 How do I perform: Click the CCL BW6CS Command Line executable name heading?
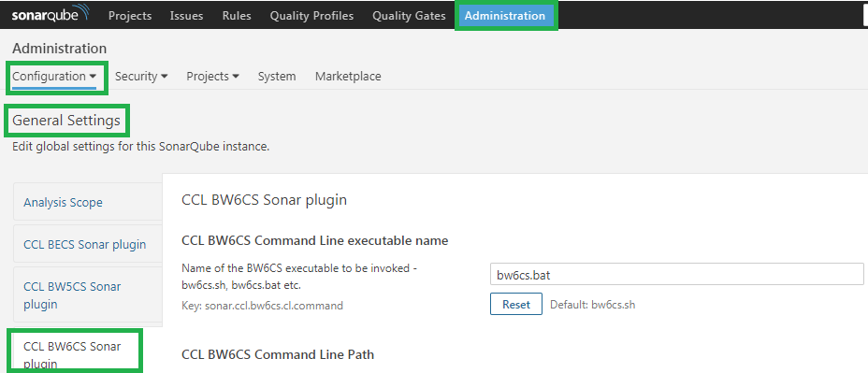coord(314,240)
